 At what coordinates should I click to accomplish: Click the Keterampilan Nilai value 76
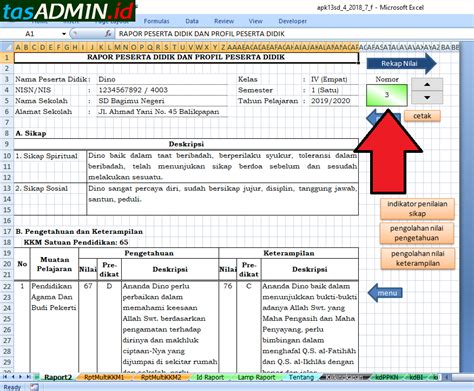coord(228,286)
